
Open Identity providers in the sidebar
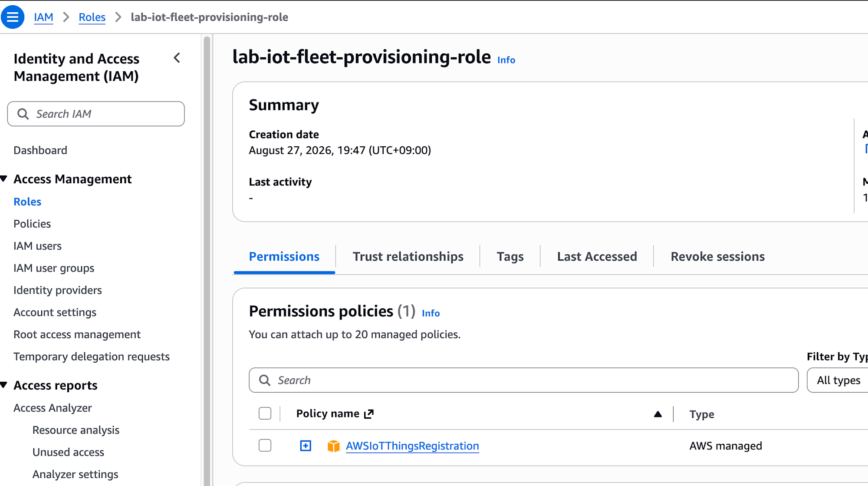click(58, 290)
